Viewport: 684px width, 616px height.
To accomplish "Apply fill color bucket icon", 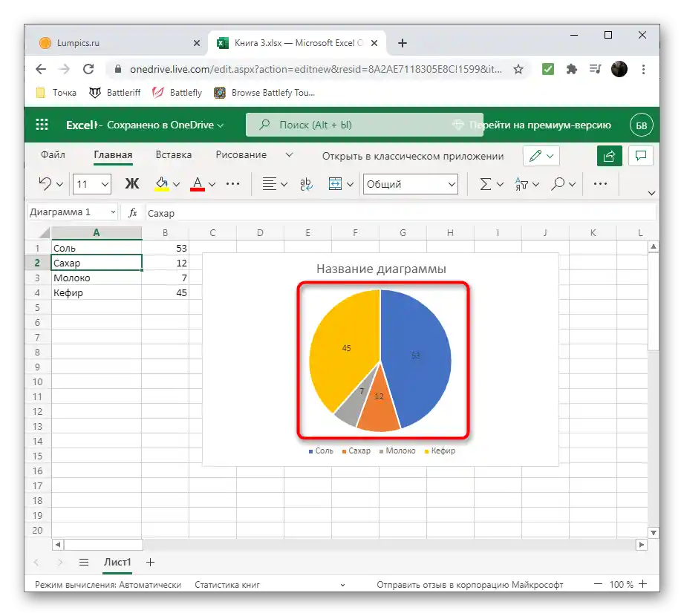I will [162, 184].
